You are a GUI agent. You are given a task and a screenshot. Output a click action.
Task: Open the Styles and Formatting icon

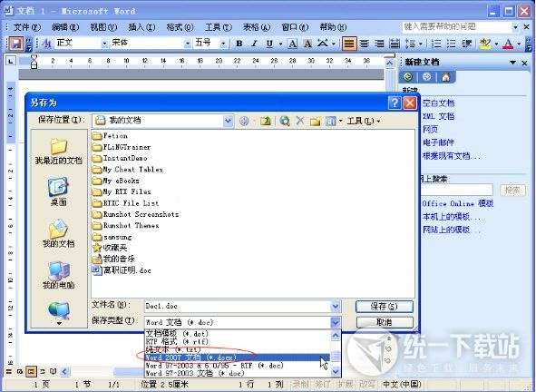(46, 44)
